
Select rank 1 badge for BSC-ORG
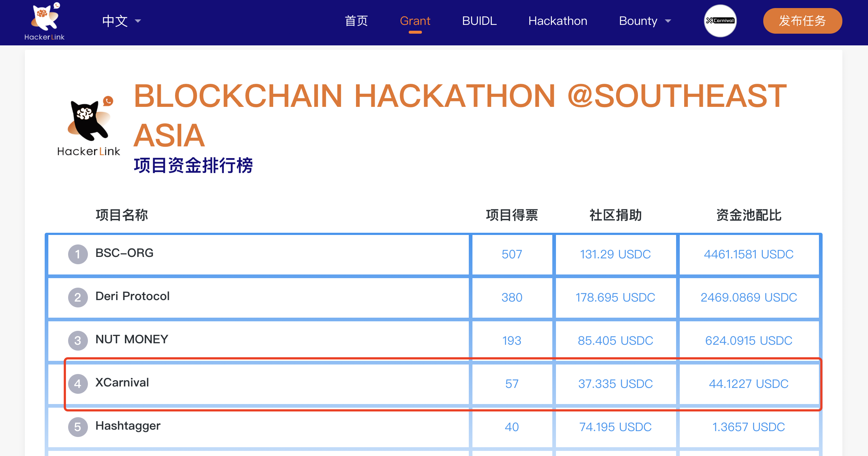[x=78, y=254]
